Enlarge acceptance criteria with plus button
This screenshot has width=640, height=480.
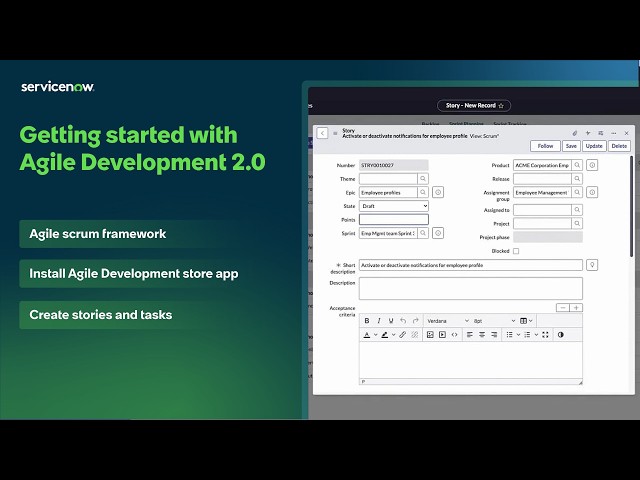[576, 308]
